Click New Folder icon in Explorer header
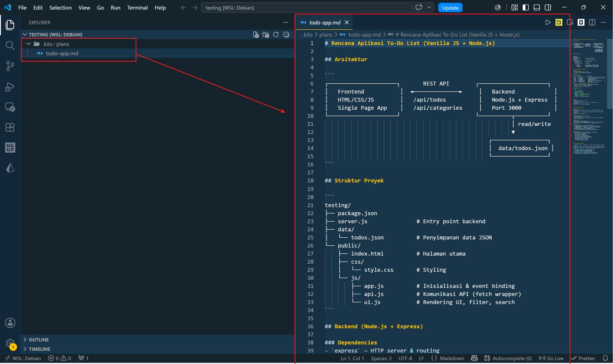Viewport: 613px width, 364px height. tap(266, 34)
